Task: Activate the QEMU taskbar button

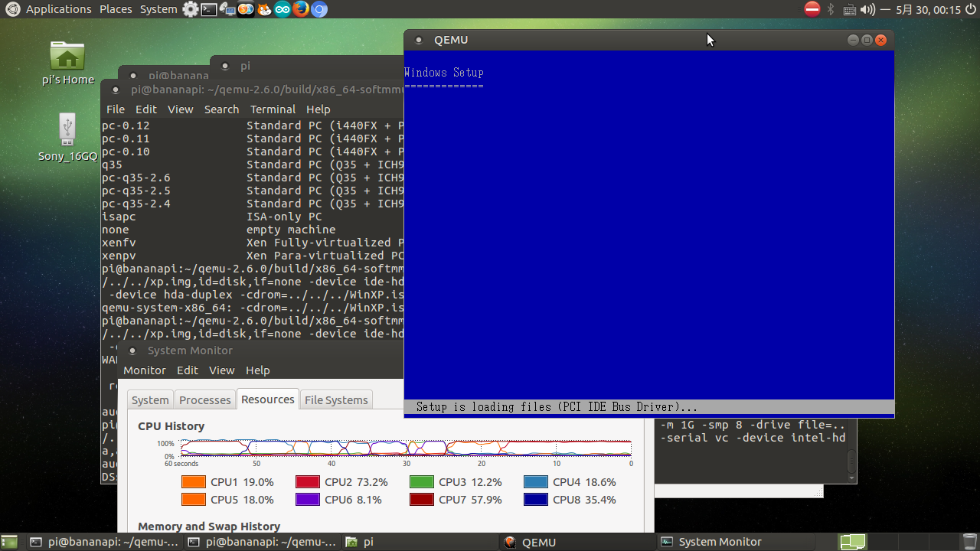Action: [x=577, y=542]
